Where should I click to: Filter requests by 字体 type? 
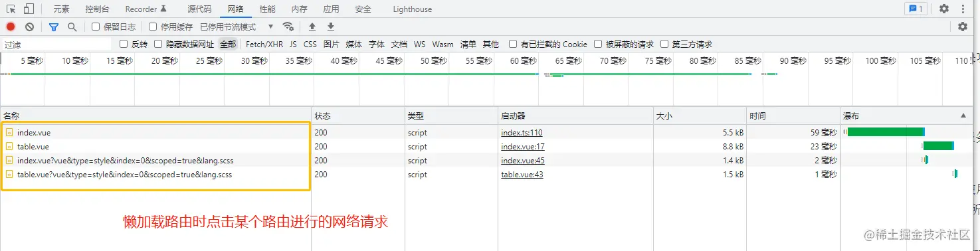[377, 44]
